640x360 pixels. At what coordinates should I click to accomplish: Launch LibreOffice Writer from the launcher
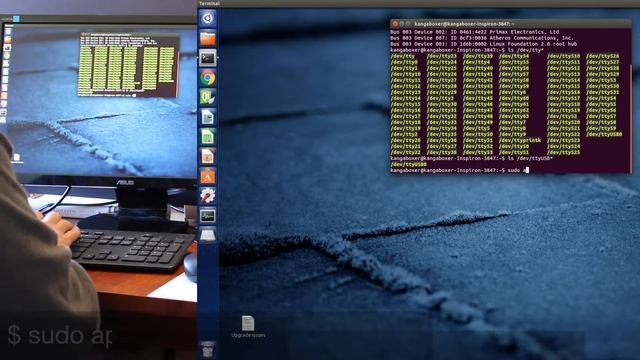(208, 117)
